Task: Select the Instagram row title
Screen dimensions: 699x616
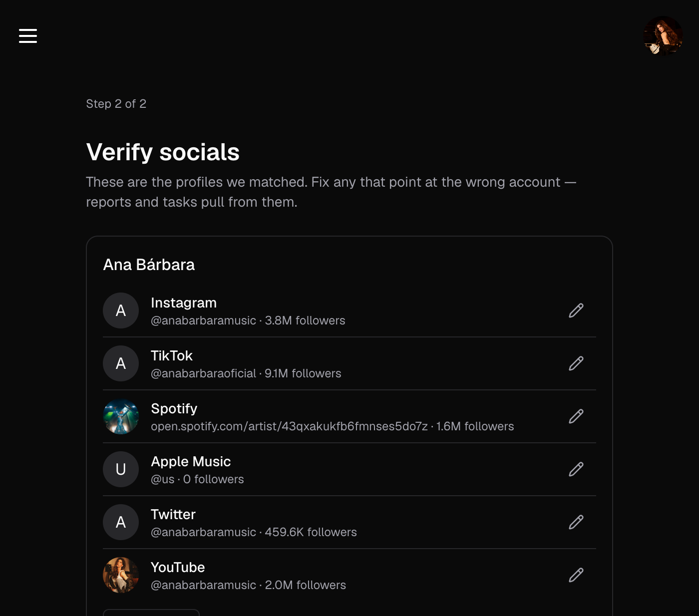Action: click(x=184, y=303)
